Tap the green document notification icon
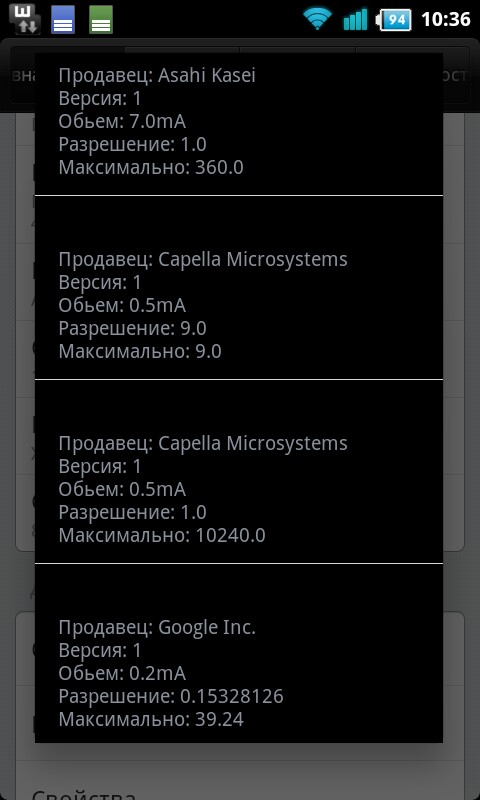480x800 pixels. (101, 19)
